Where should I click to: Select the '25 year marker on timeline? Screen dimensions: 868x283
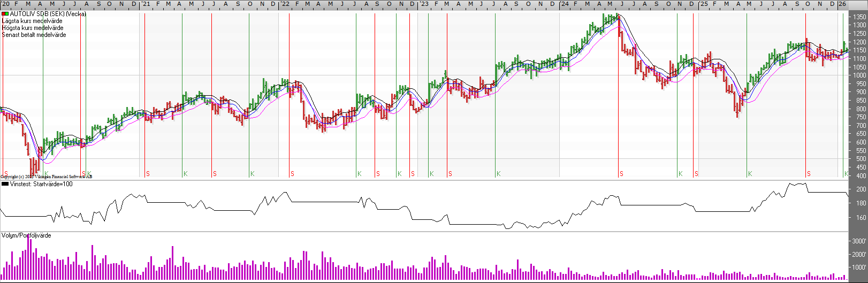(x=704, y=4)
